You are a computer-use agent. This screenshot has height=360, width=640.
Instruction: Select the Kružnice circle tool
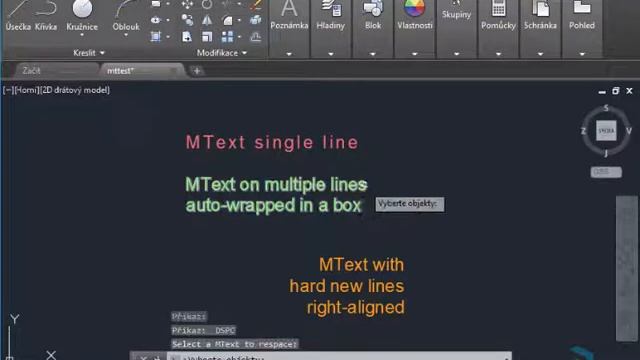click(x=82, y=16)
